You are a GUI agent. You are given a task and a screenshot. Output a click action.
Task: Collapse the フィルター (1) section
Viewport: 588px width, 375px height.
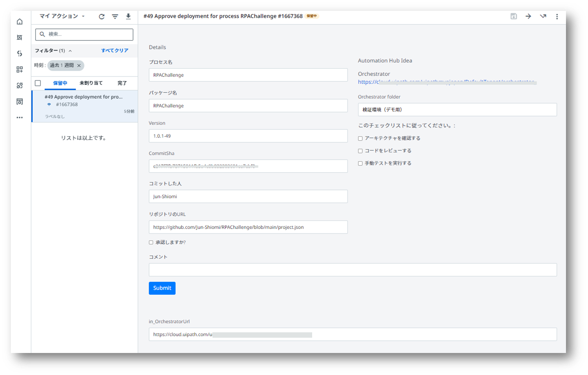click(54, 51)
